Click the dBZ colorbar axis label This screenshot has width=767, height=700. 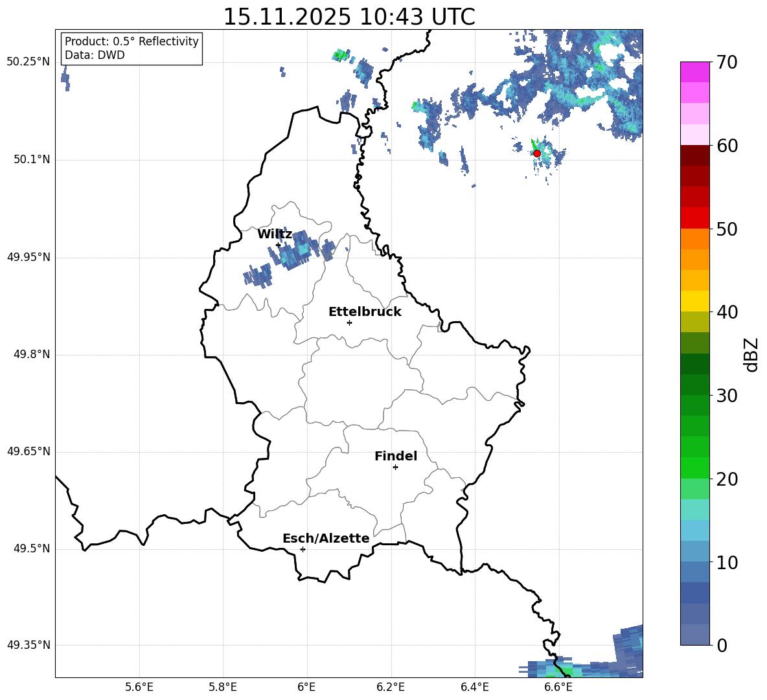[x=751, y=355]
